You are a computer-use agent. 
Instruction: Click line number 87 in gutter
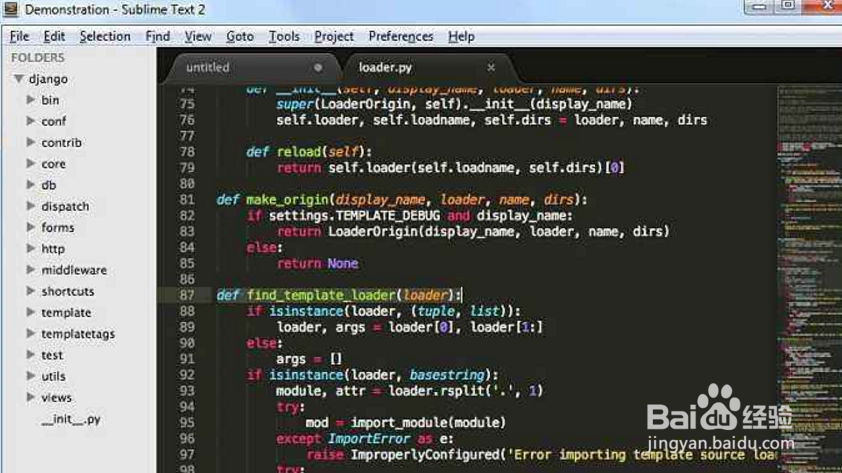coord(187,295)
